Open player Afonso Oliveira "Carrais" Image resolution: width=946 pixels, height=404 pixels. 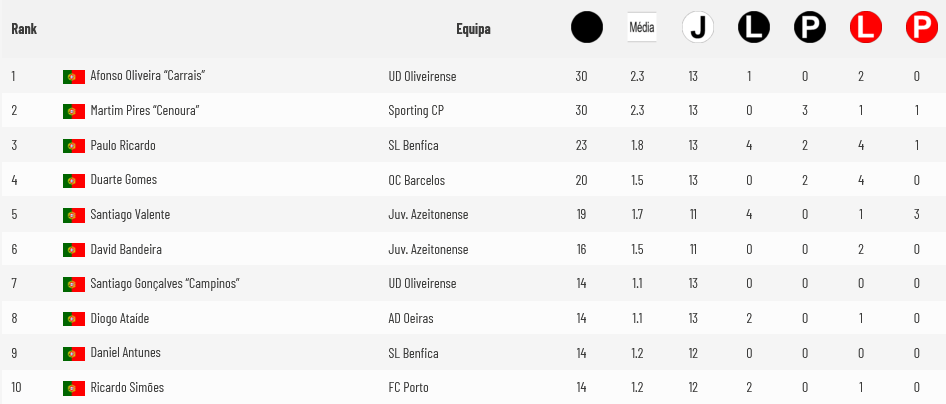coord(148,76)
